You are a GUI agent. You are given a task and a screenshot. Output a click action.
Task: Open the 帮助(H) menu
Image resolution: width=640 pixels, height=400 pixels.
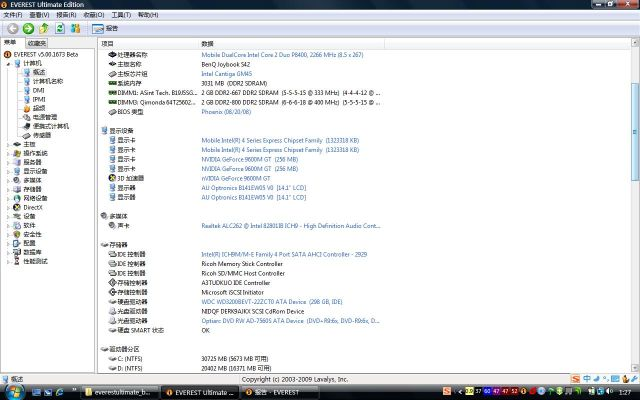[x=148, y=15]
